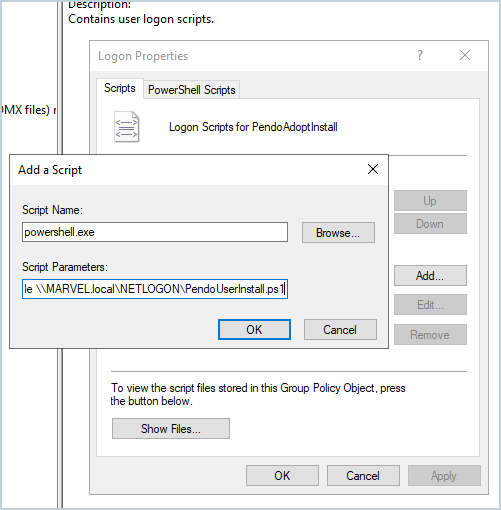The image size is (501, 510).
Task: Click the Browse... button
Action: [x=338, y=232]
